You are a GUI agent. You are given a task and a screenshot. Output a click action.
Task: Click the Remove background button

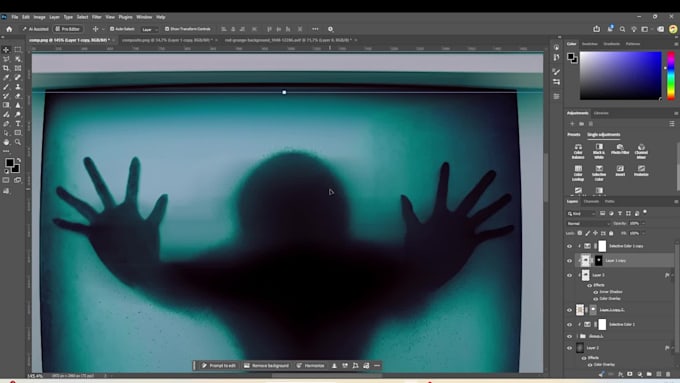pyautogui.click(x=266, y=366)
